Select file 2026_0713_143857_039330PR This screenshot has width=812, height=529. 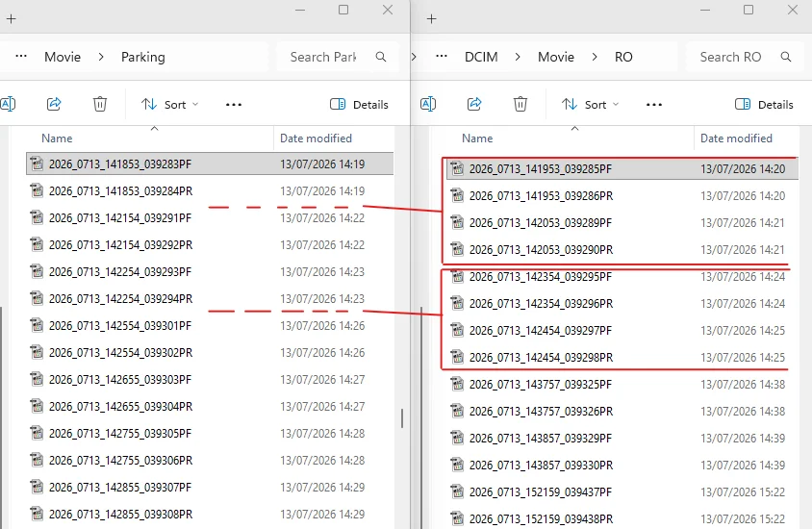pos(622,465)
